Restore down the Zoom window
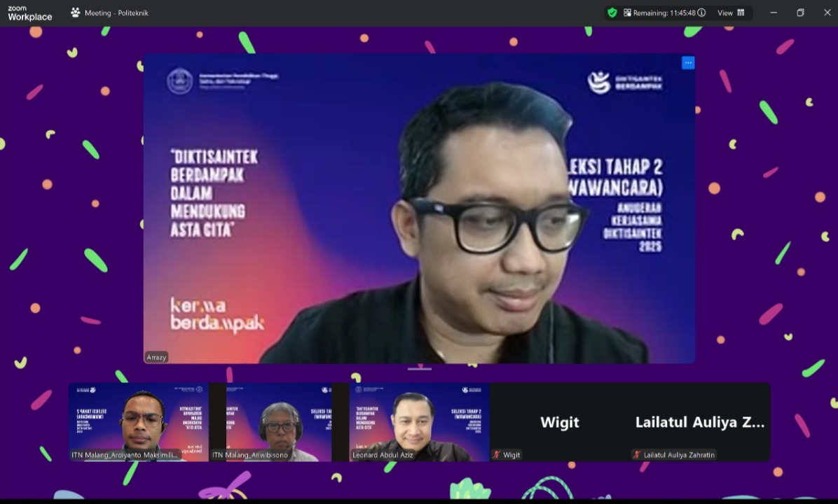Image resolution: width=838 pixels, height=504 pixels. tap(800, 13)
